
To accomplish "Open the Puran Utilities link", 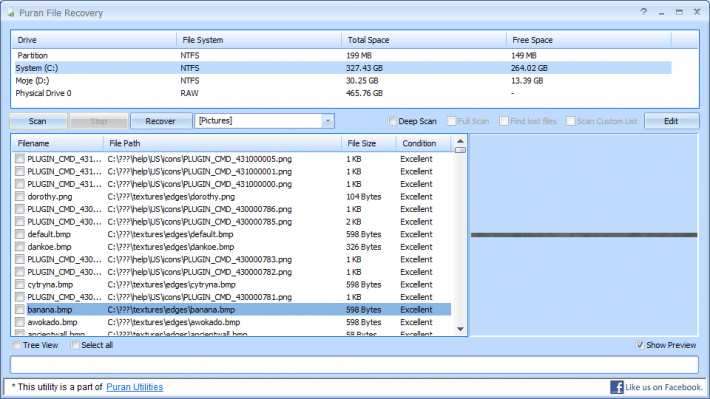I will 134,387.
